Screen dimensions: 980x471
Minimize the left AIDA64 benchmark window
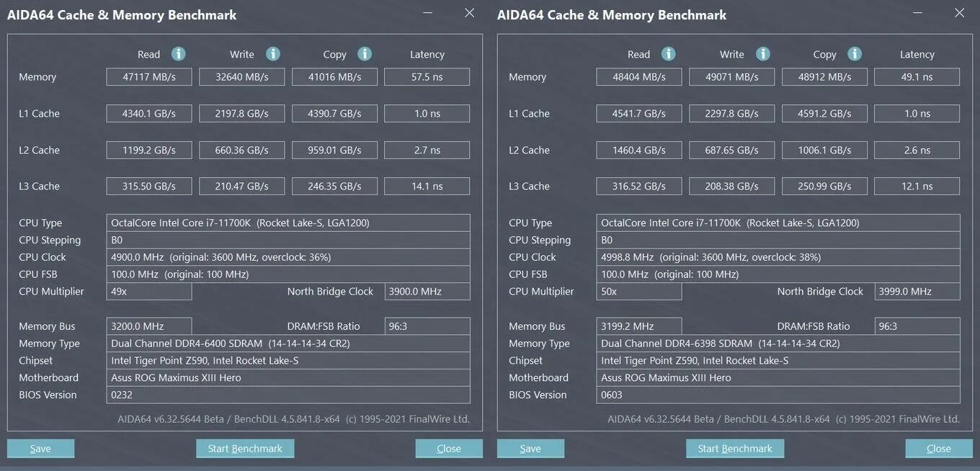coord(428,13)
